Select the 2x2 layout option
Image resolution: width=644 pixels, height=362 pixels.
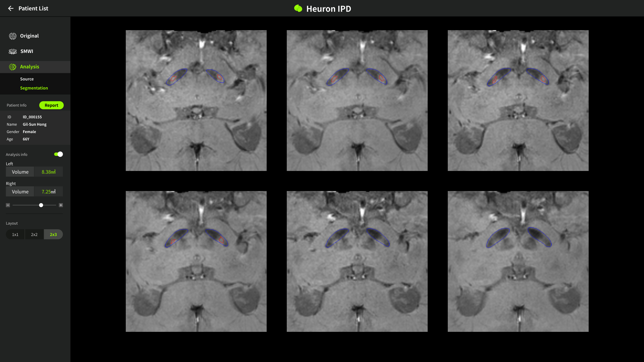point(34,235)
